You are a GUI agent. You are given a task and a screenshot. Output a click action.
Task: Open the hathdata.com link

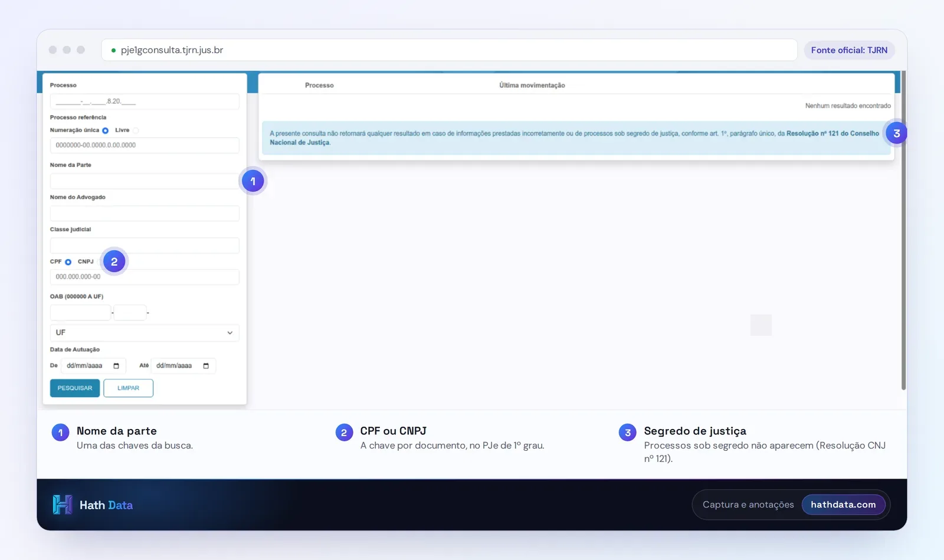point(843,505)
